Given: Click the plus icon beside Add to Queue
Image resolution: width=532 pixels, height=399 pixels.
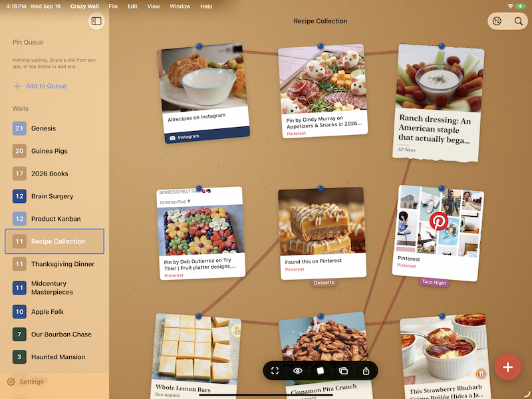Looking at the screenshot, I should click(x=17, y=86).
